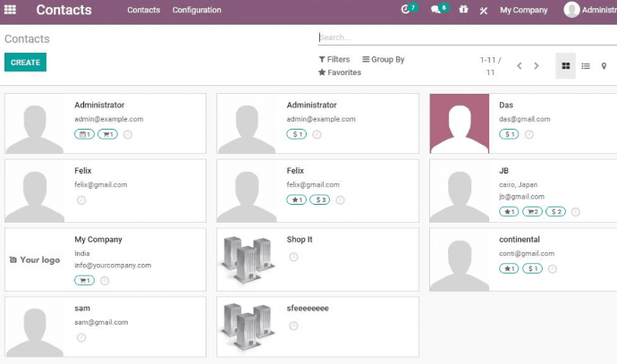Click sam@gmail.com email text

(101, 322)
